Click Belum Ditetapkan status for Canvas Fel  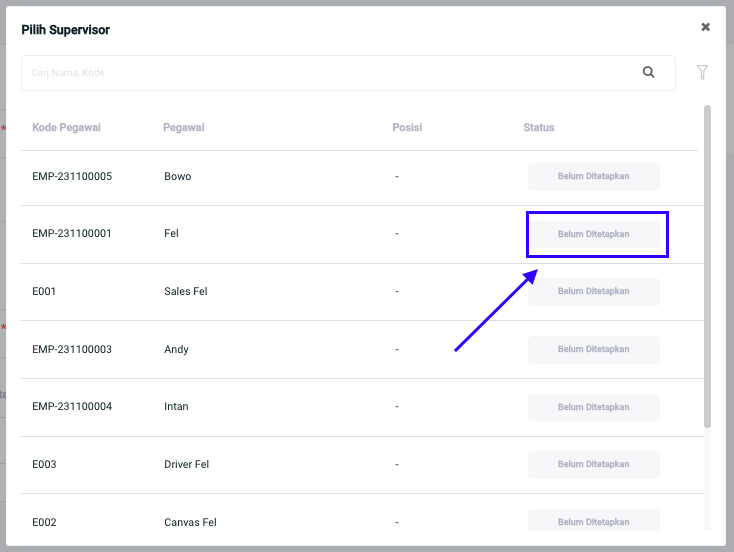[593, 521]
